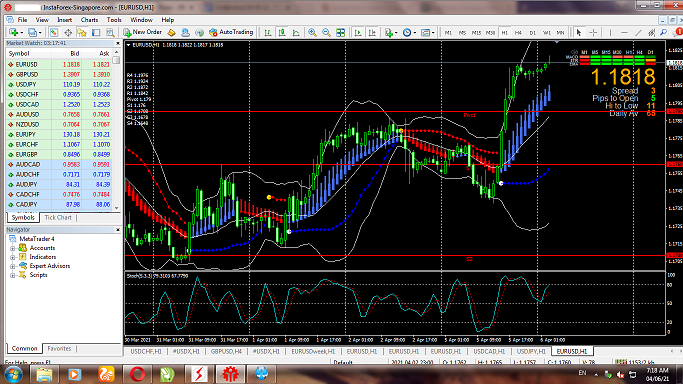The height and width of the screenshot is (384, 683).
Task: Open the Strategy Tester icon
Action: pos(110,32)
